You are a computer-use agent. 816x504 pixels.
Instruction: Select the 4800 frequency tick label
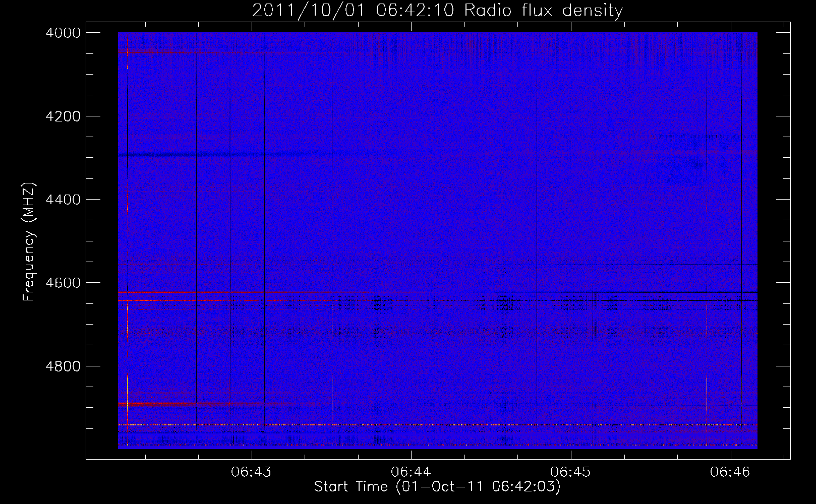[x=63, y=366]
